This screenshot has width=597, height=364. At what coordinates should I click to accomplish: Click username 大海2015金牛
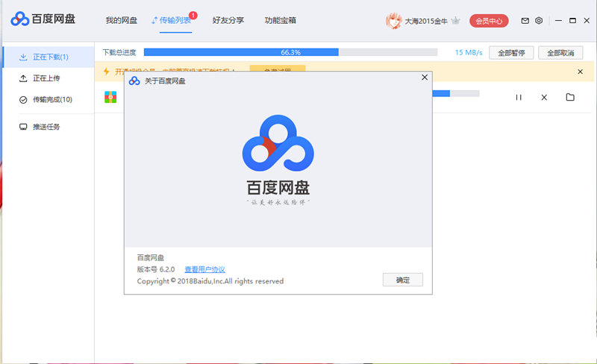coord(426,21)
